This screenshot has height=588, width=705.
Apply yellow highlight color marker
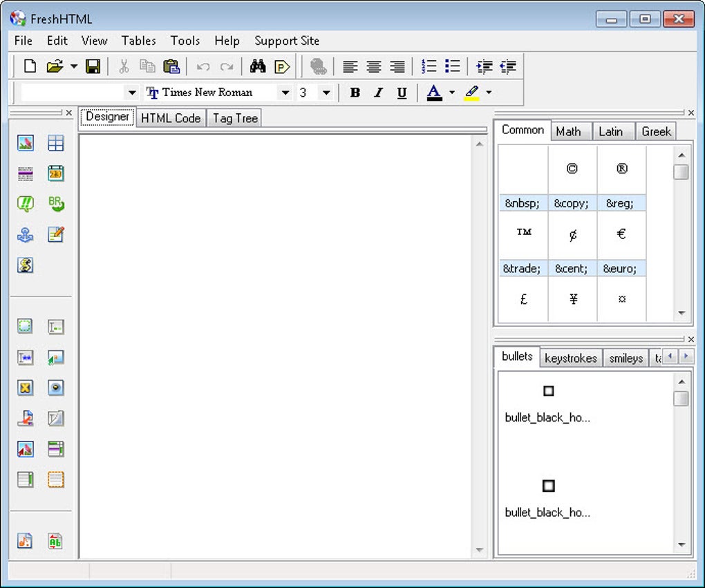[471, 93]
